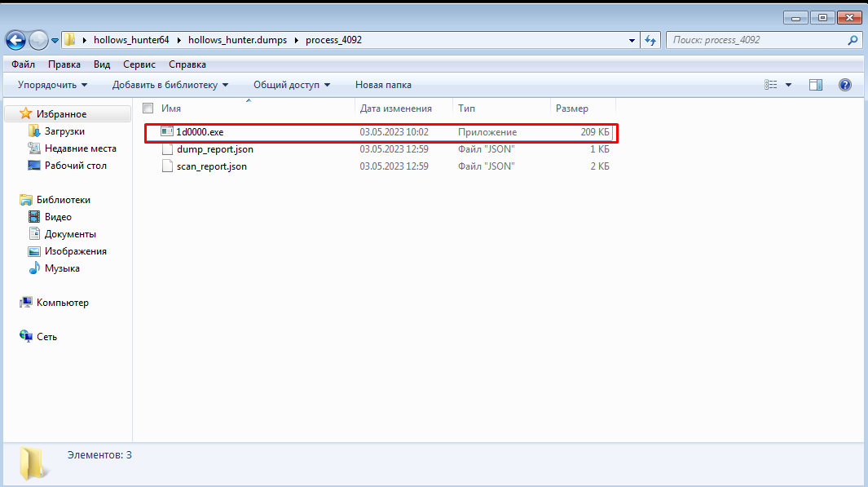Screen dimensions: 868x487
Task: Navigate to hollows_hunter.dumps breadcrumb
Action: [237, 40]
